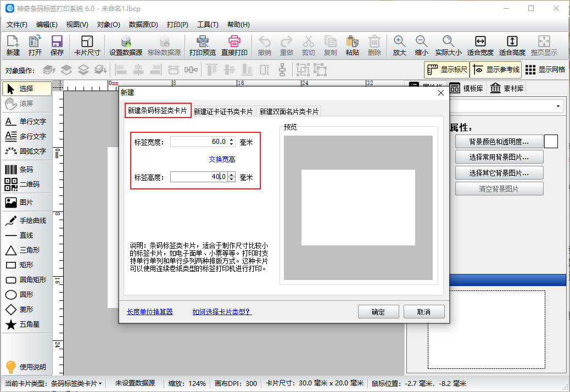Toggle 显示标尺 ruler display

click(x=447, y=69)
